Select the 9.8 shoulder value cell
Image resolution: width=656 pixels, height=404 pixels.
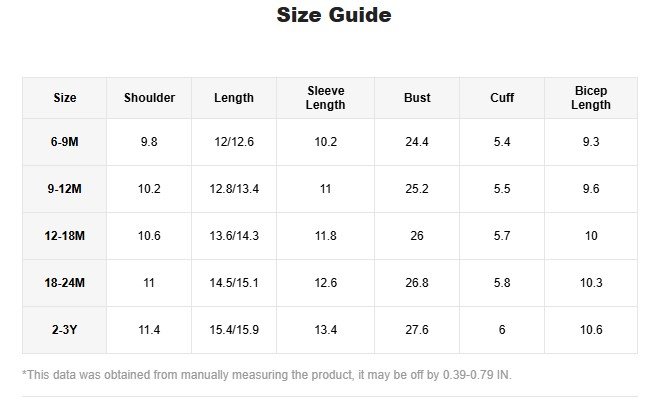[149, 142]
